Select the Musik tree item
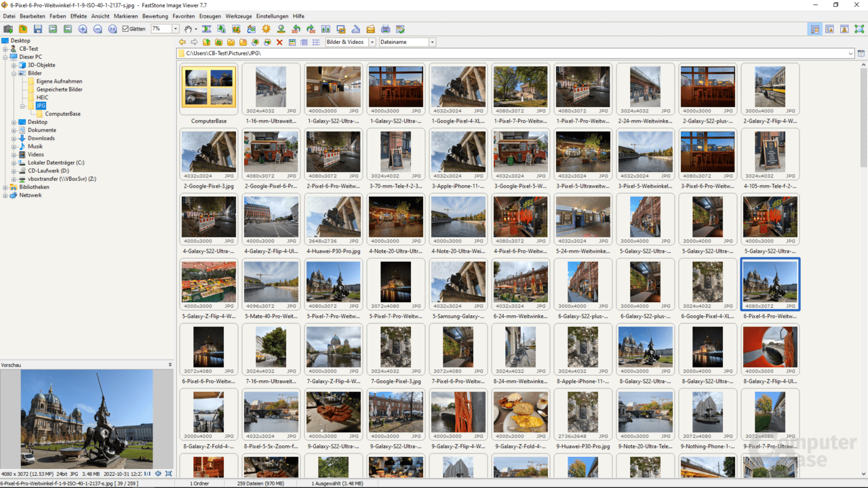The image size is (868, 488). pos(35,146)
